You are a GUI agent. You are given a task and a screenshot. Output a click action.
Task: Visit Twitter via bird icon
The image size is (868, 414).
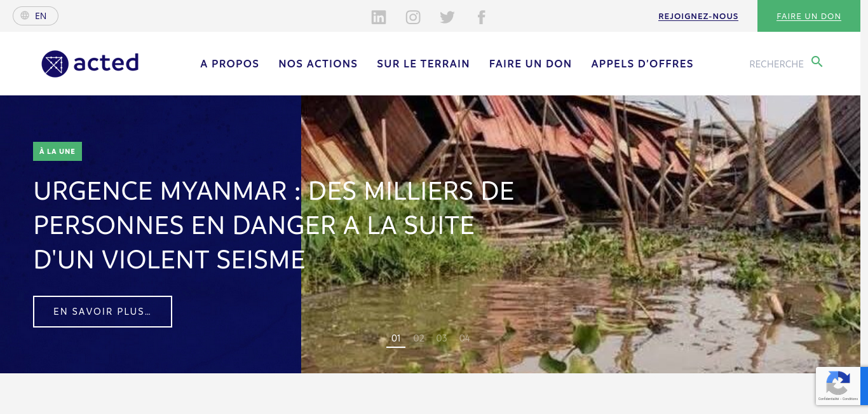[447, 17]
